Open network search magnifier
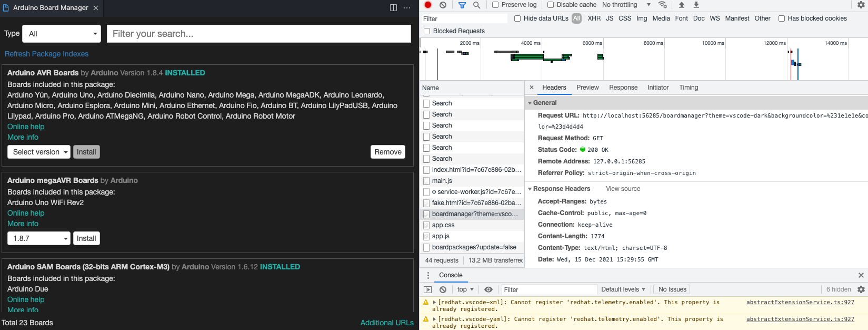Screen dimensions: 868x330 (x=476, y=5)
